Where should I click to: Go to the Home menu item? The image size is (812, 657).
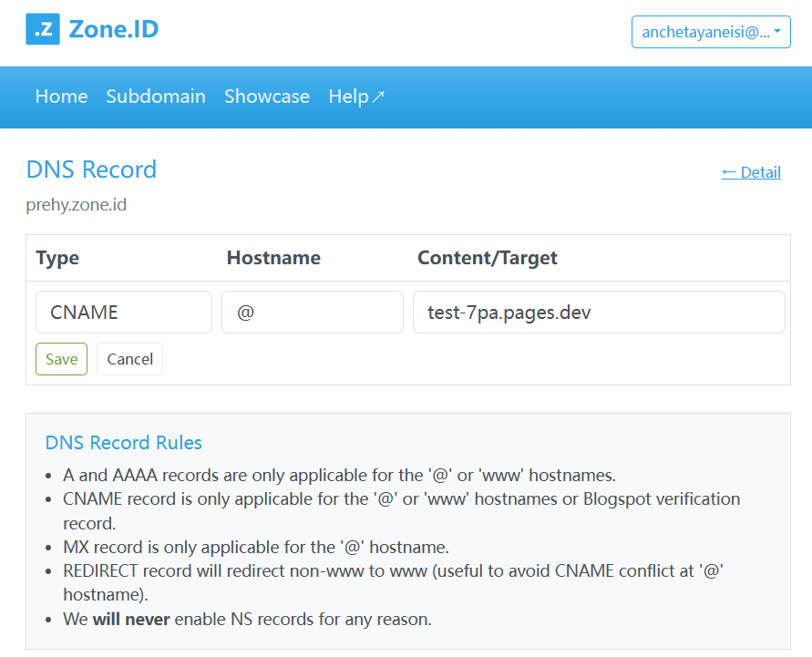coord(61,97)
